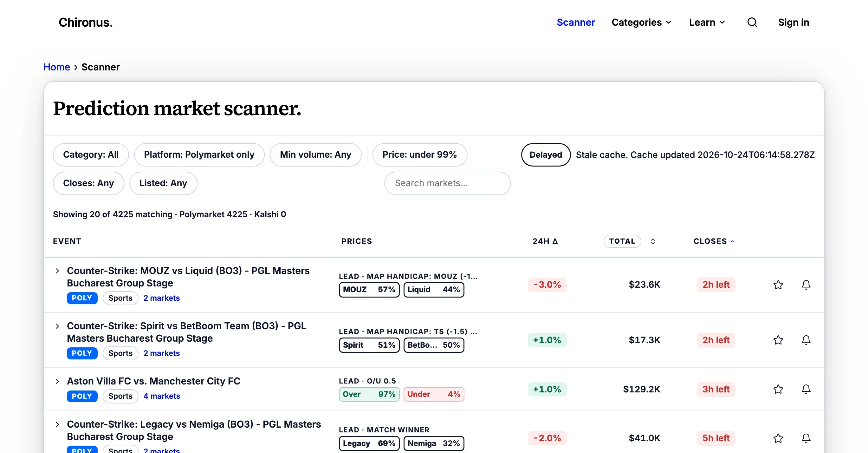Screen dimensions: 868x453
Task: Set alert bell for Legacy vs Nemiga
Action: pyautogui.click(x=806, y=438)
